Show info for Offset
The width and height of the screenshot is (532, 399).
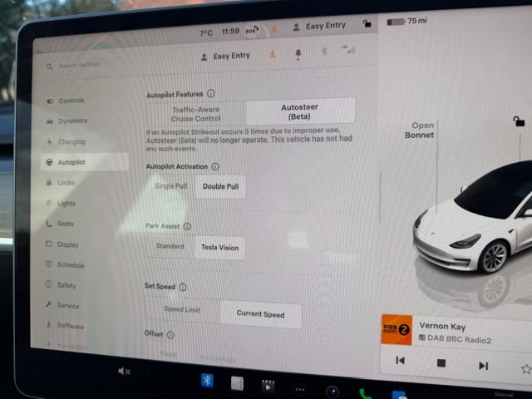coord(170,335)
